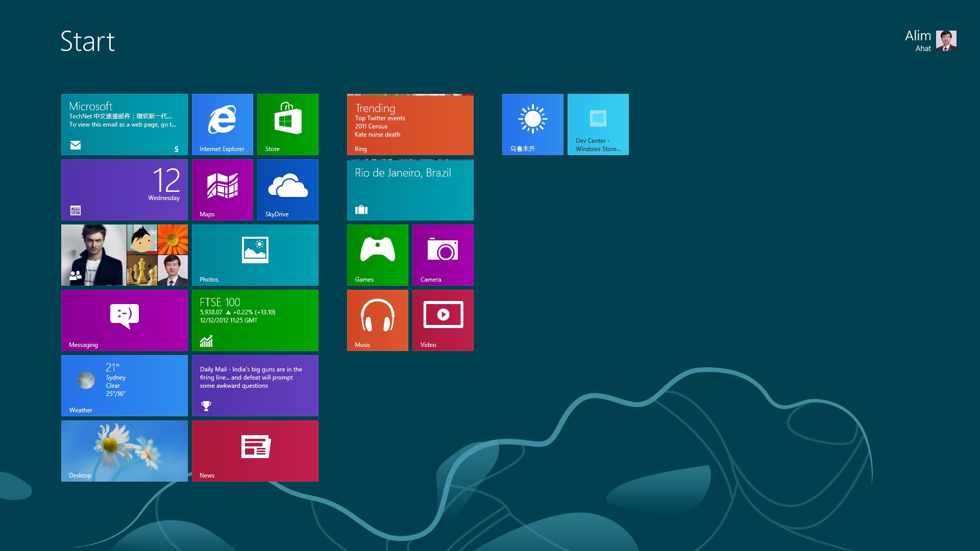
Task: Open the Music tile
Action: point(378,320)
